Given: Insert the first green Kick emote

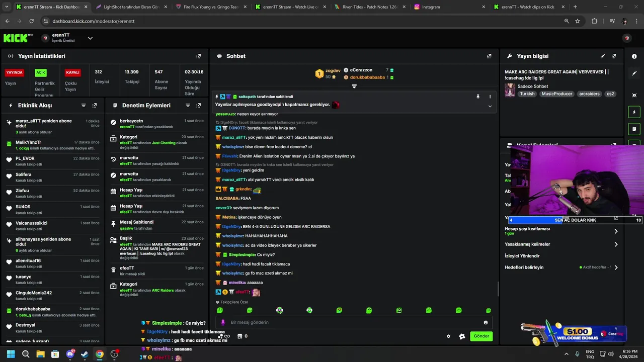Looking at the screenshot, I should 219,310.
